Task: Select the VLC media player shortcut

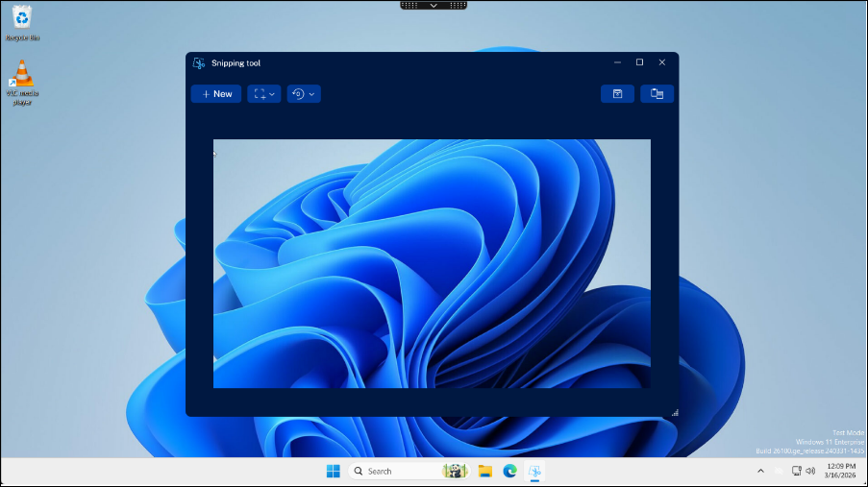Action: tap(22, 75)
